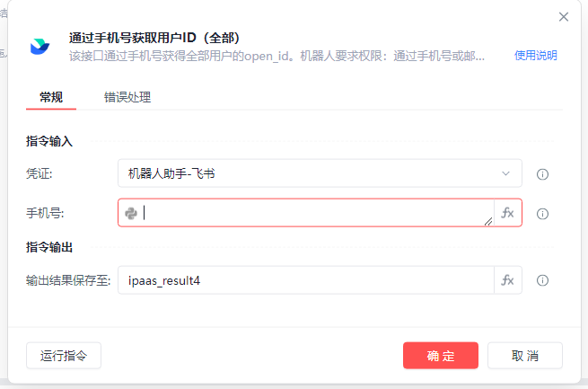Cancel using the 取消 button
The width and height of the screenshot is (588, 389).
(x=525, y=356)
